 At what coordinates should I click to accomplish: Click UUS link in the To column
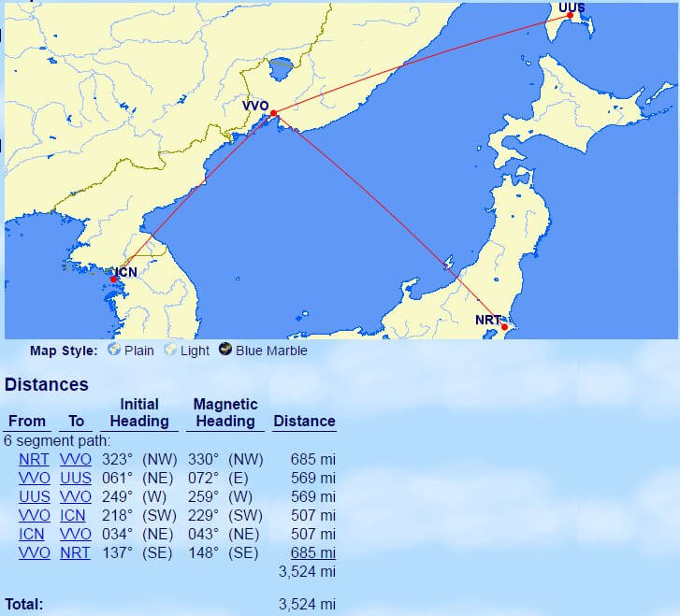75,478
